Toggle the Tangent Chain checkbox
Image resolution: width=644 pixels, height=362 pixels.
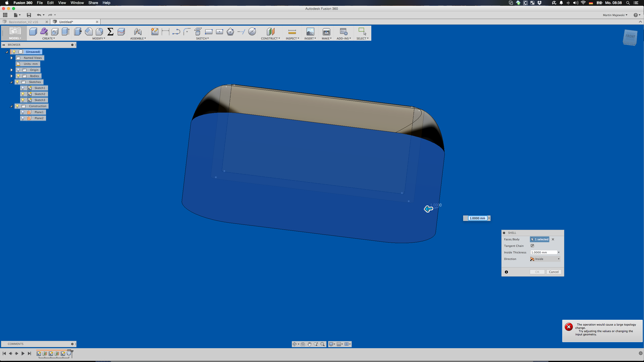tap(532, 246)
